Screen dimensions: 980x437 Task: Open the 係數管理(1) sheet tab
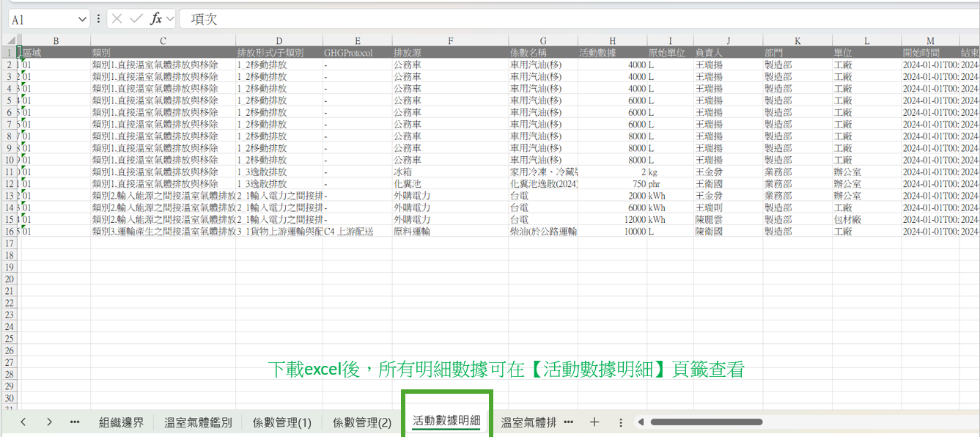(282, 422)
